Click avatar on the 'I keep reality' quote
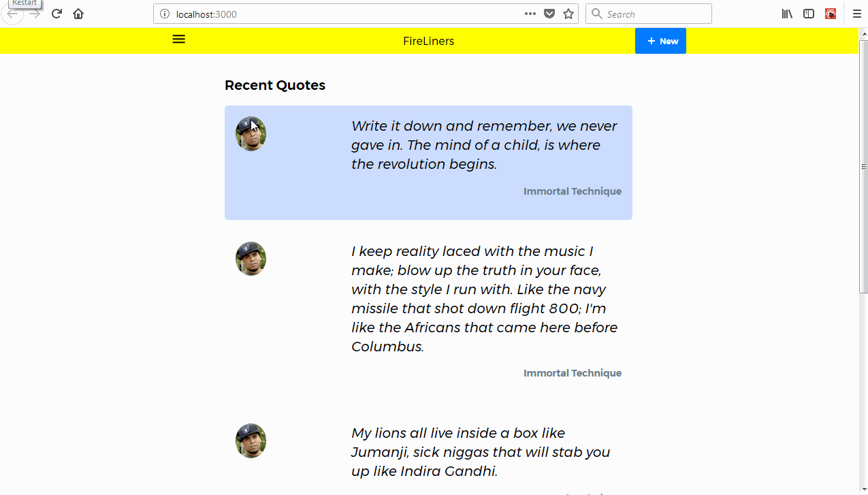The image size is (868, 495). coord(251,259)
